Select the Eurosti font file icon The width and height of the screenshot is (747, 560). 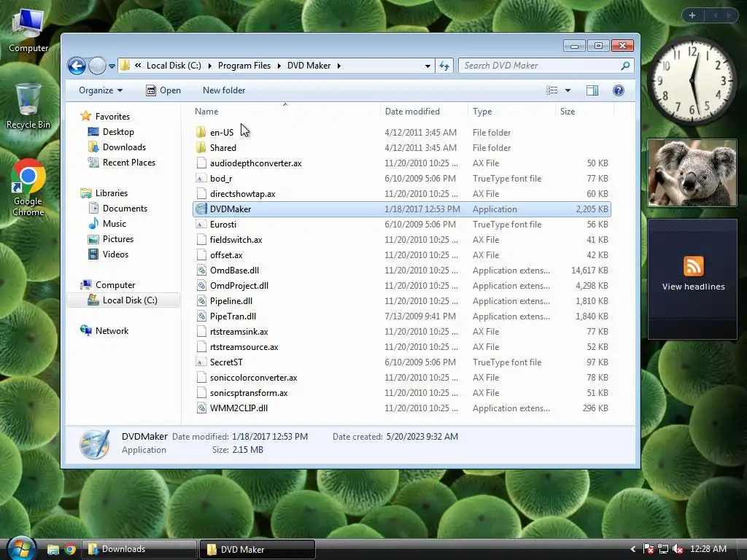[201, 225]
